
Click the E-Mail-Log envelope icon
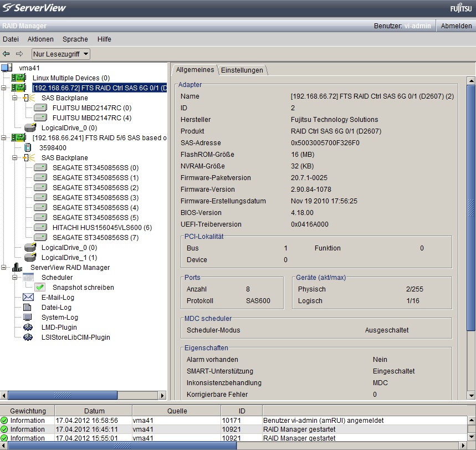coord(28,298)
